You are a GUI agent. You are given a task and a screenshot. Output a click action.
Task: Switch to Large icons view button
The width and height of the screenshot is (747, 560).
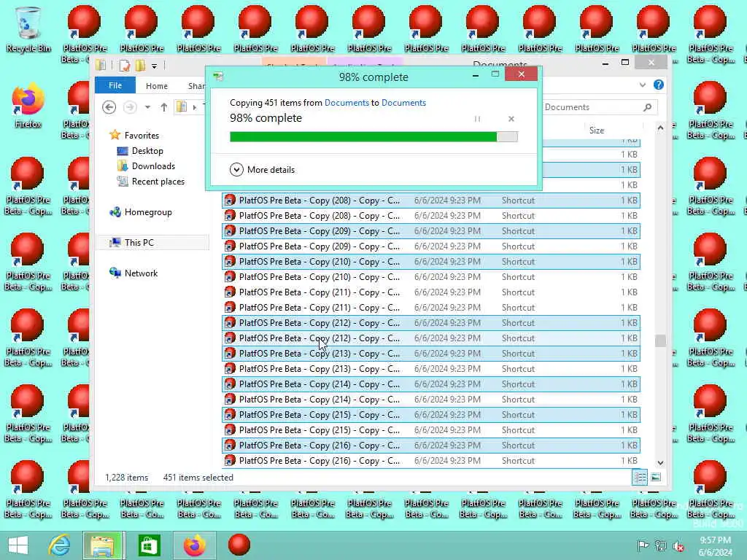click(656, 477)
